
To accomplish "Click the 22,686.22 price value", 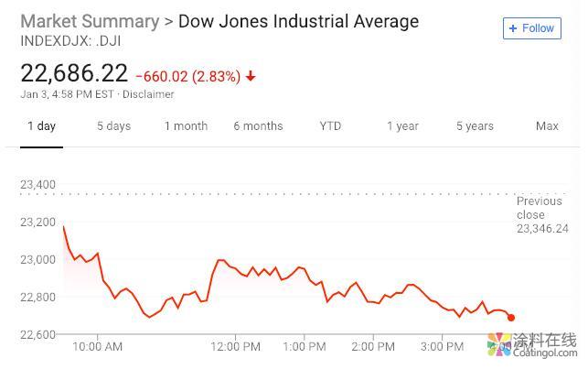I will pos(74,73).
